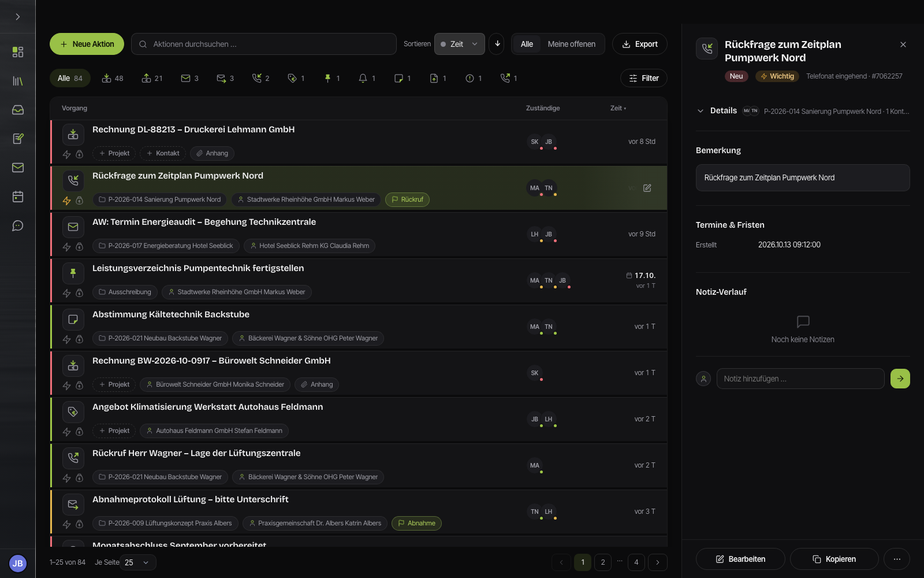Screen dimensions: 924x578
Task: Toggle the lock icon on Angebot Klimatisierung row
Action: 80,432
